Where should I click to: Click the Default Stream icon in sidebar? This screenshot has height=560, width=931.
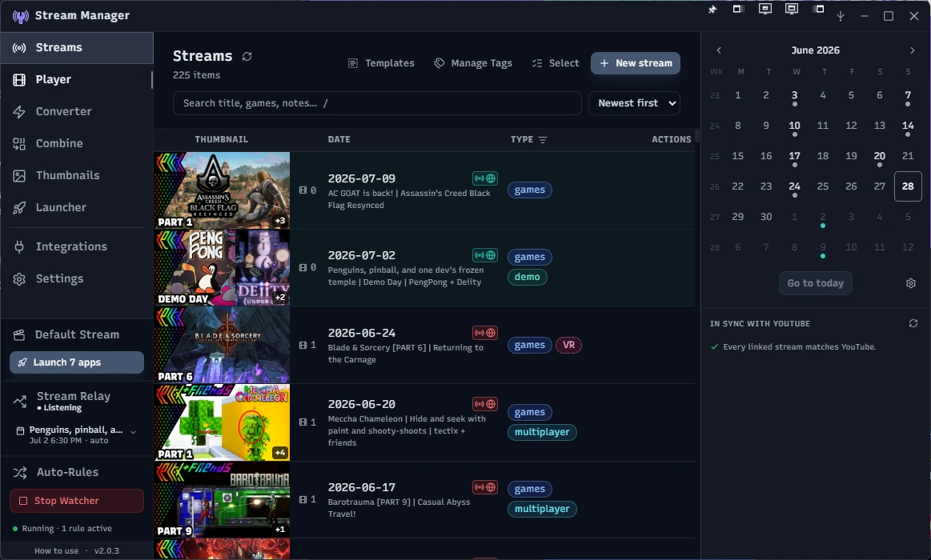coord(19,334)
